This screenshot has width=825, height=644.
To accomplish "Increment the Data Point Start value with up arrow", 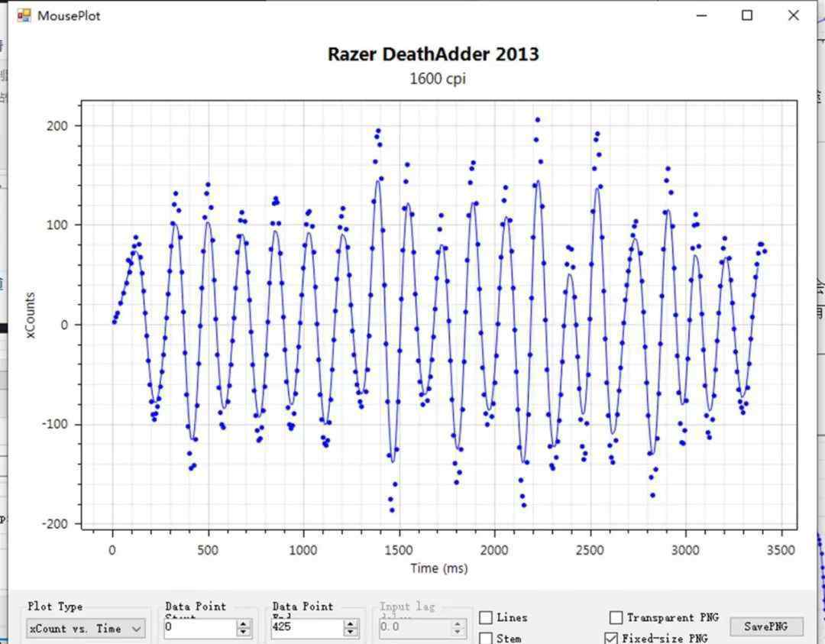I will (243, 623).
